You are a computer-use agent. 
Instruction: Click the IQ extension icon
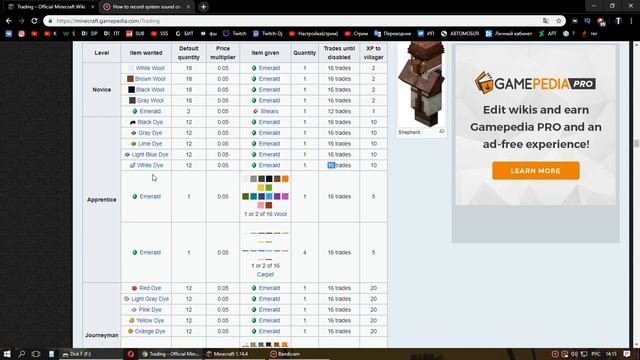click(x=587, y=21)
